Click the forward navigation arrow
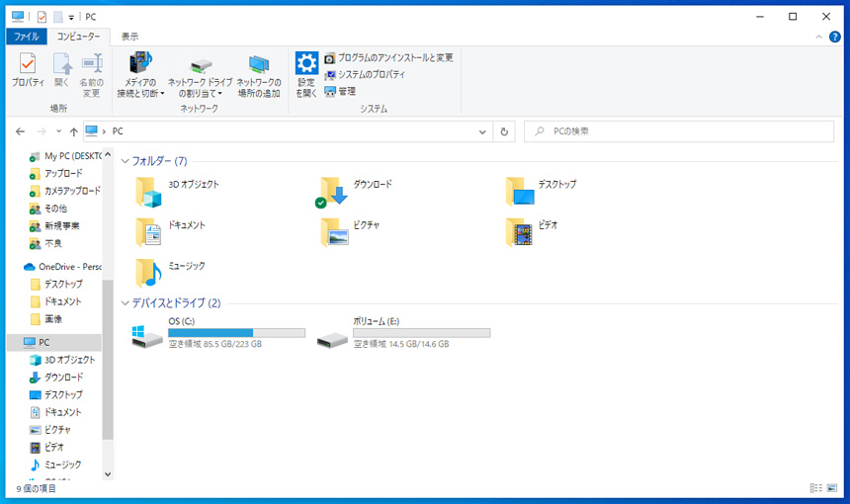The image size is (850, 504). point(42,131)
